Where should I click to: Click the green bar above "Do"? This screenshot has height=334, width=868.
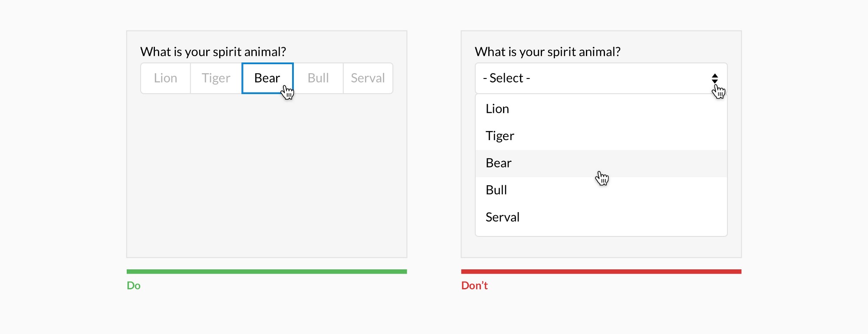click(266, 272)
